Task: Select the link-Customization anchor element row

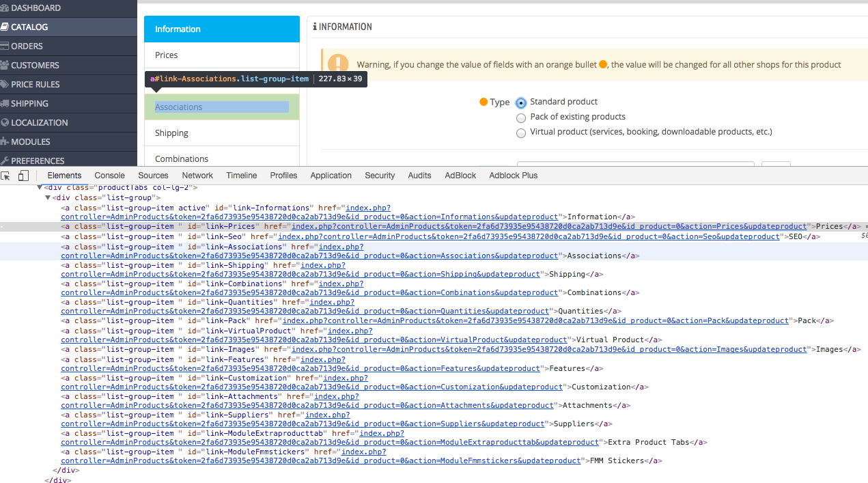Action: 434,383
